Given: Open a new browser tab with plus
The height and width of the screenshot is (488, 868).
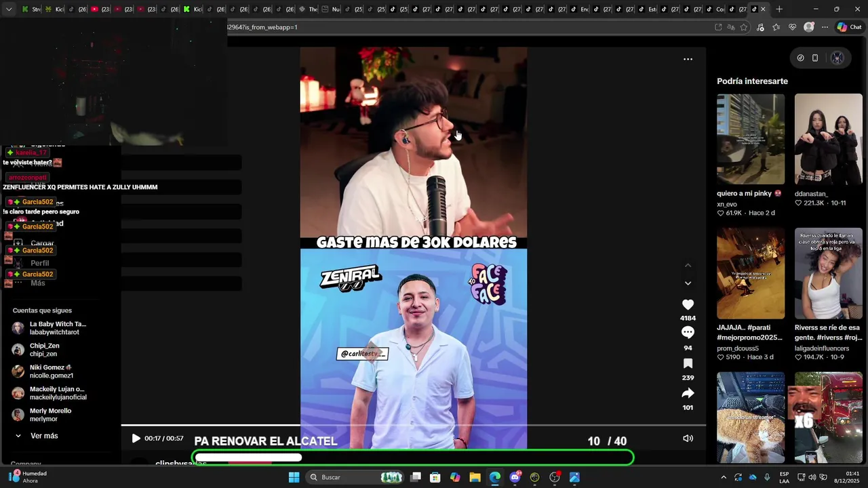Looking at the screenshot, I should click(x=779, y=9).
